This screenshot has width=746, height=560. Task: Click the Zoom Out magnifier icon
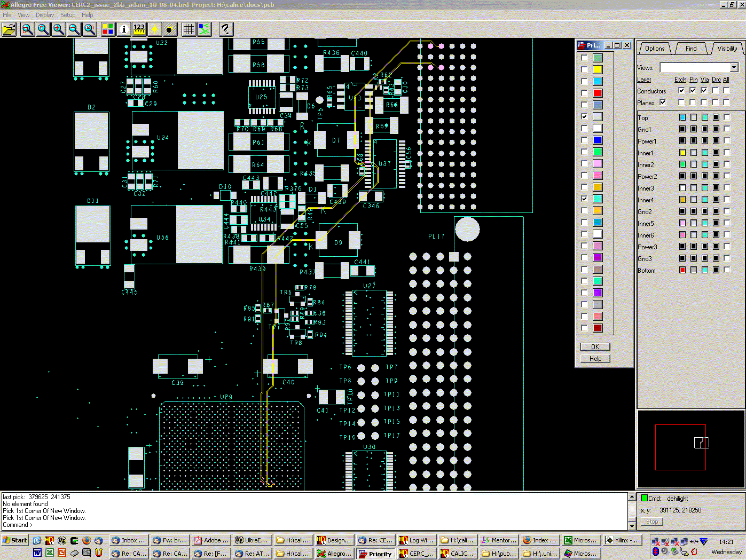[x=74, y=29]
